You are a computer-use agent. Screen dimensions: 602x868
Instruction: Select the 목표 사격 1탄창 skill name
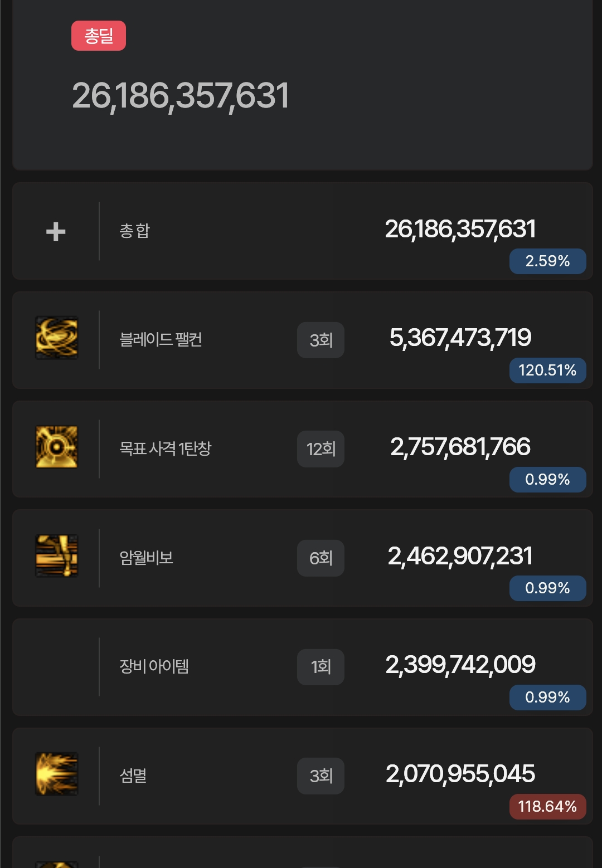[166, 448]
